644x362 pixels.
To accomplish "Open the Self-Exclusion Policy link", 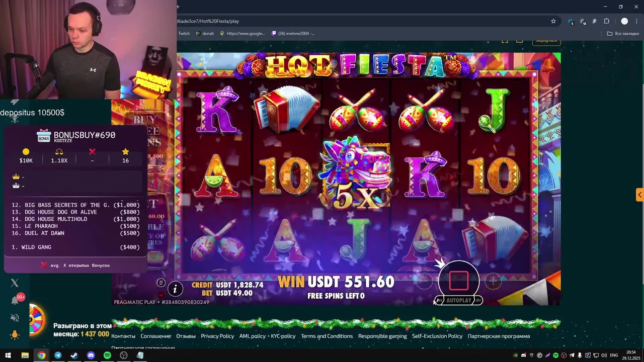I will 437,336.
